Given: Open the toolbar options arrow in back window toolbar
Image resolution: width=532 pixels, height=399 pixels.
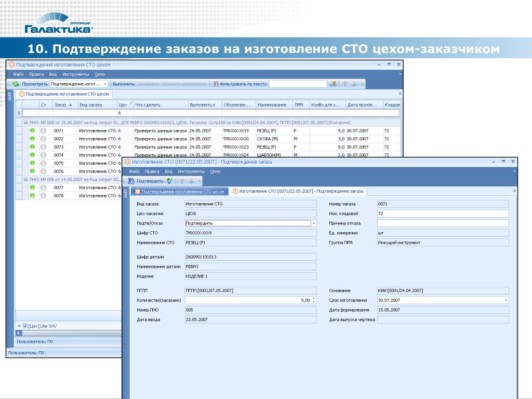Looking at the screenshot, I should click(x=362, y=84).
